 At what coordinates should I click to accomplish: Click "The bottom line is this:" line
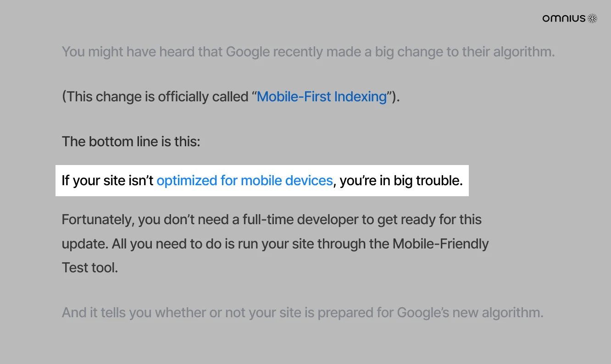pyautogui.click(x=131, y=141)
